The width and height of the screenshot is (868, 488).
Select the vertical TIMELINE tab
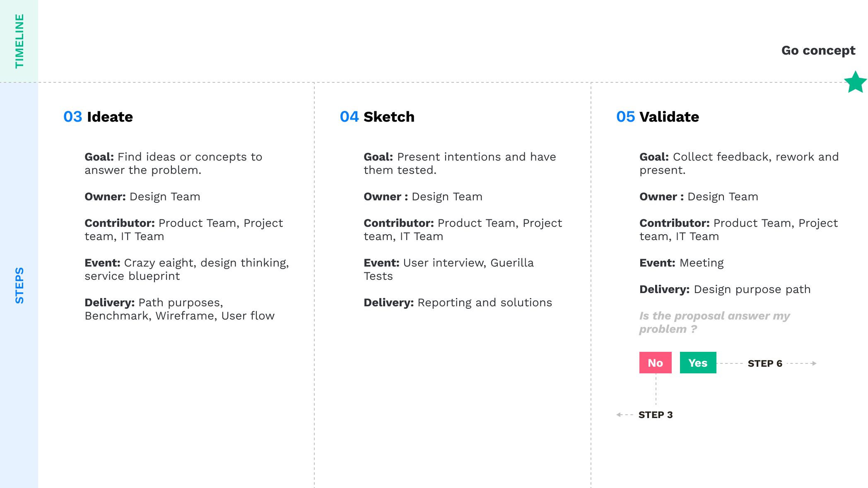(19, 41)
